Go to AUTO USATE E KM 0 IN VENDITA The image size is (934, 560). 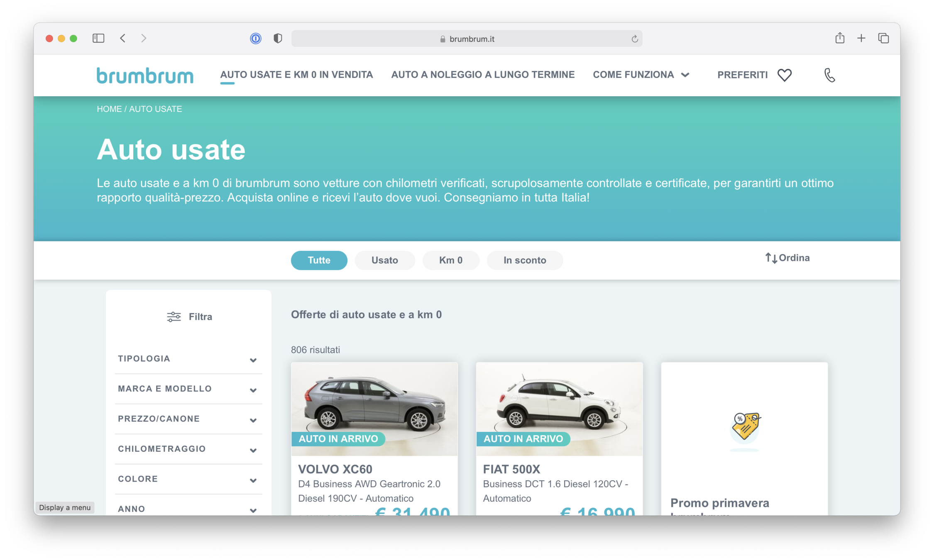[x=296, y=75]
